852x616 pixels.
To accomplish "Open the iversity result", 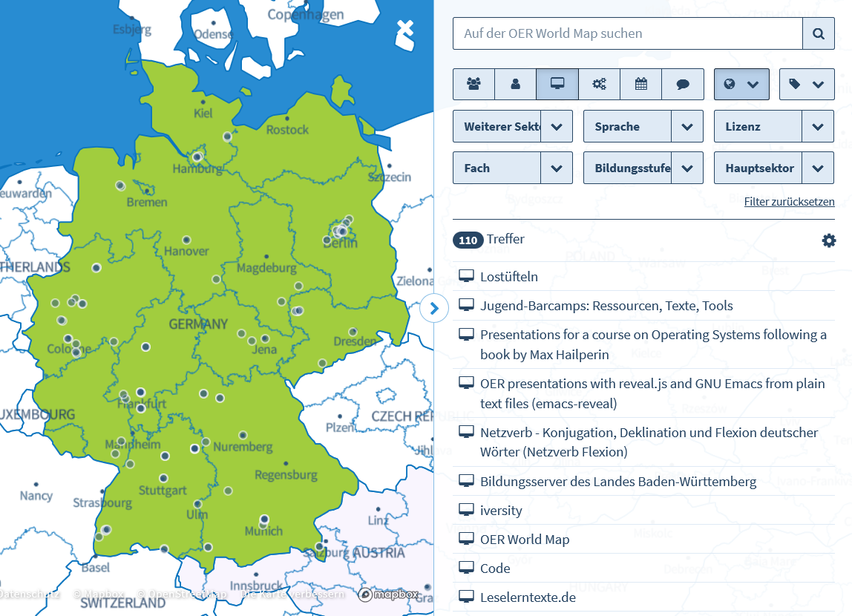I will click(x=501, y=511).
